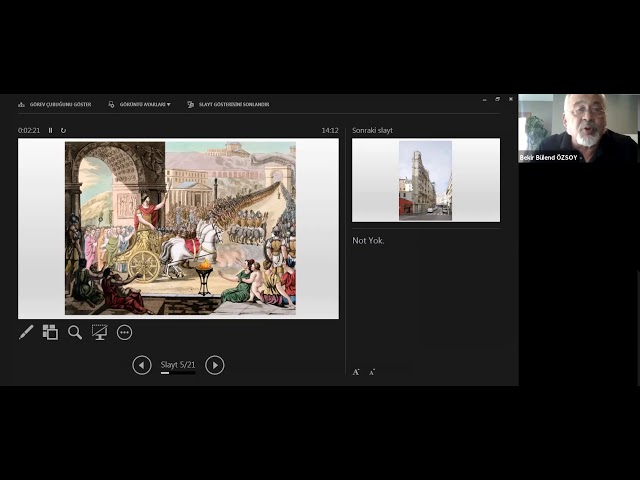Click the Slayt 5/21 slide counter

pyautogui.click(x=178, y=364)
